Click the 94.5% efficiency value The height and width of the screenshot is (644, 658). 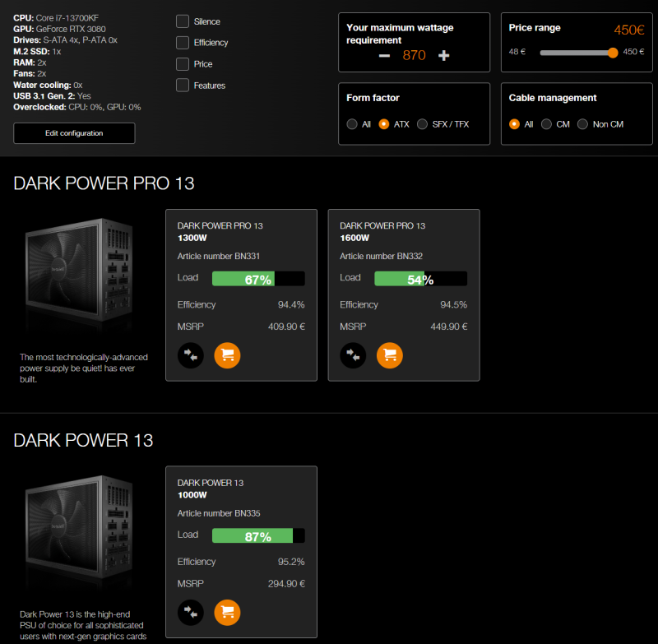454,304
